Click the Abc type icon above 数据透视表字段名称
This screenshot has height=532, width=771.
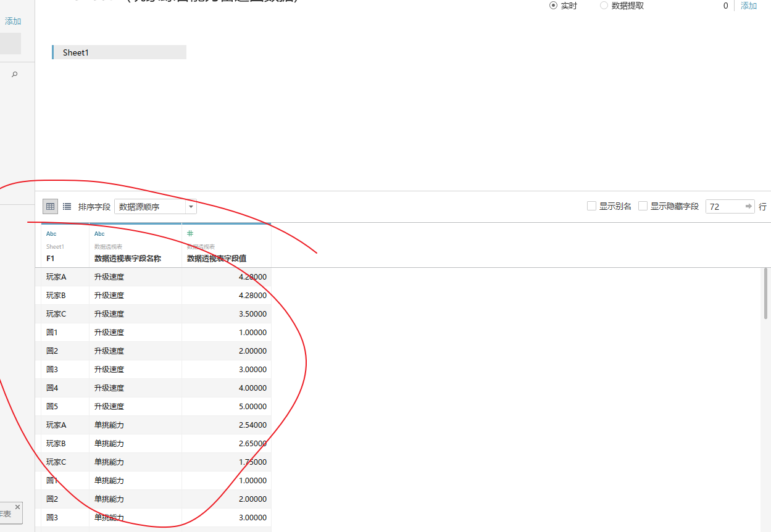[x=99, y=234]
